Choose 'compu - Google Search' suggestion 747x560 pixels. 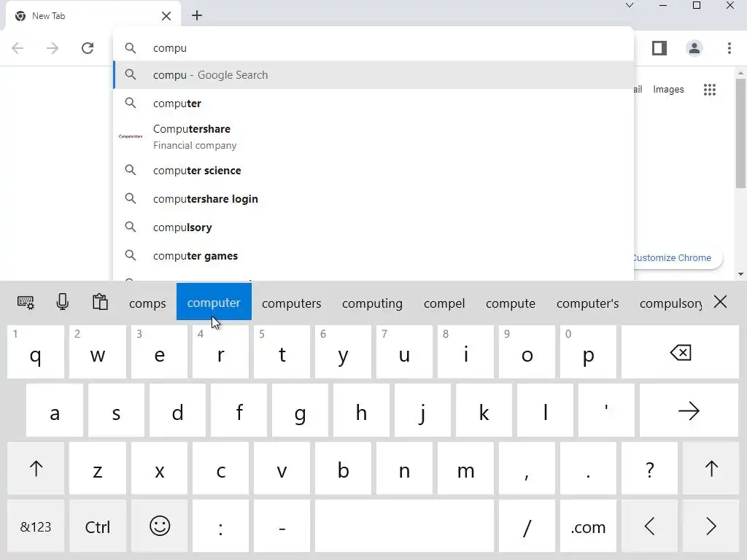[374, 75]
